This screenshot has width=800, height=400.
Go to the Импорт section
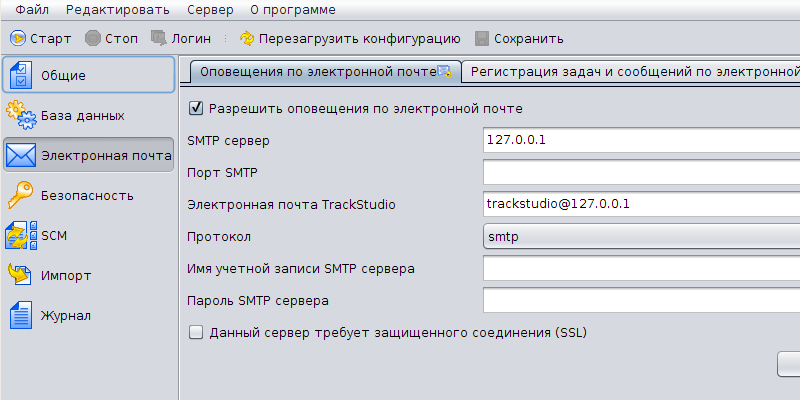89,276
